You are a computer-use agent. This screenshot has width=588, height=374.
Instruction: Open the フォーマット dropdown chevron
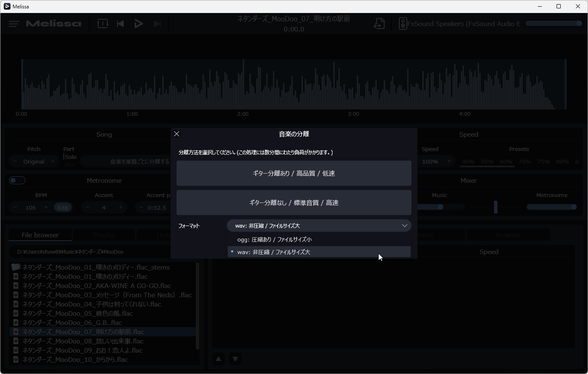pyautogui.click(x=404, y=226)
